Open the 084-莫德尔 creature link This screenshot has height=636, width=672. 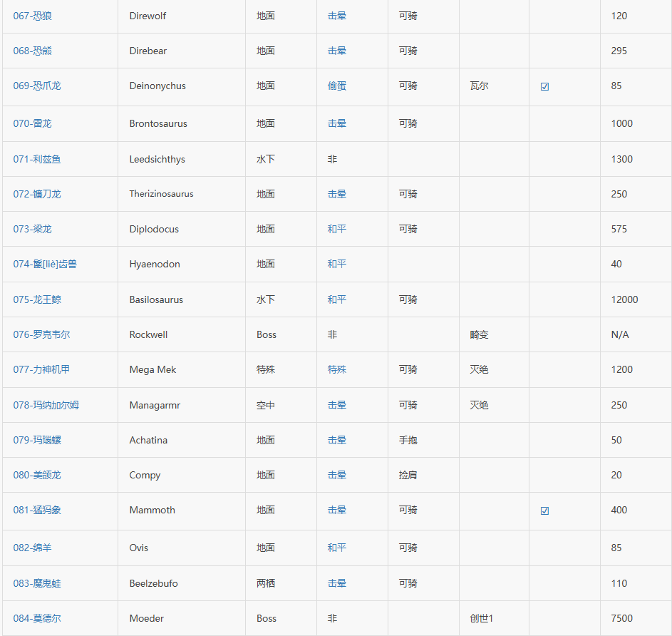[x=37, y=618]
